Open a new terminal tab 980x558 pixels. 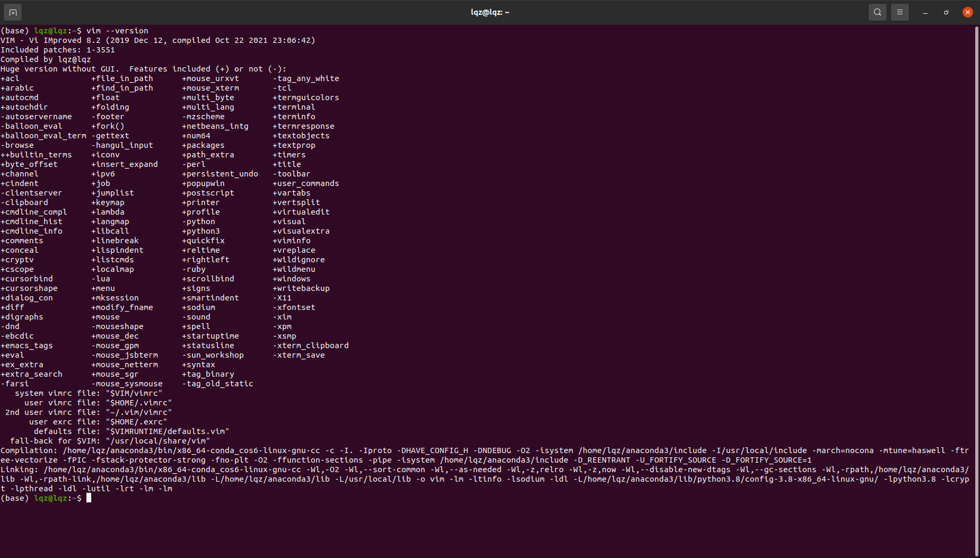coord(13,12)
